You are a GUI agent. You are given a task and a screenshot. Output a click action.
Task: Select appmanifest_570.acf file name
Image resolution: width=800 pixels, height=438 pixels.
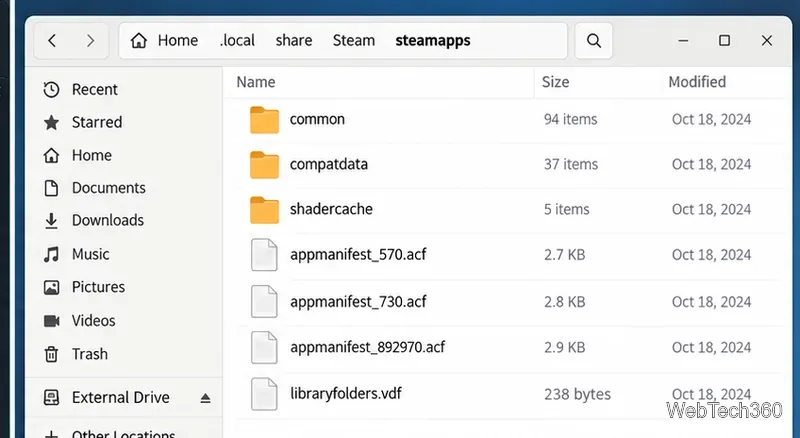[358, 254]
